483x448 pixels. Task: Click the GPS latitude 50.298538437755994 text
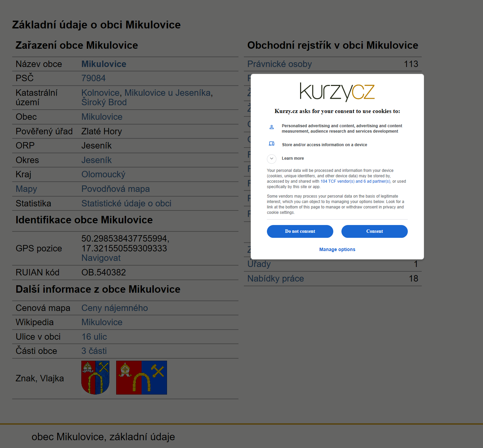click(125, 239)
